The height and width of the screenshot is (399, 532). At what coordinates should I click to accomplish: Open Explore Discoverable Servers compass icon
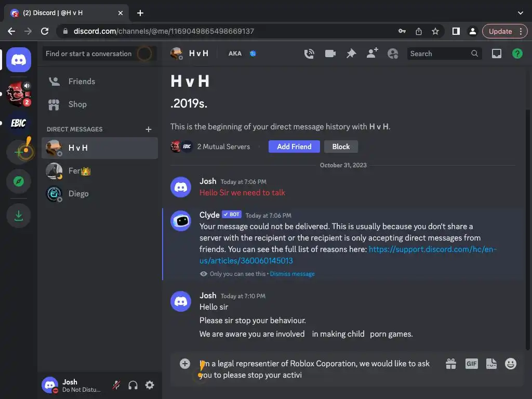pyautogui.click(x=19, y=181)
